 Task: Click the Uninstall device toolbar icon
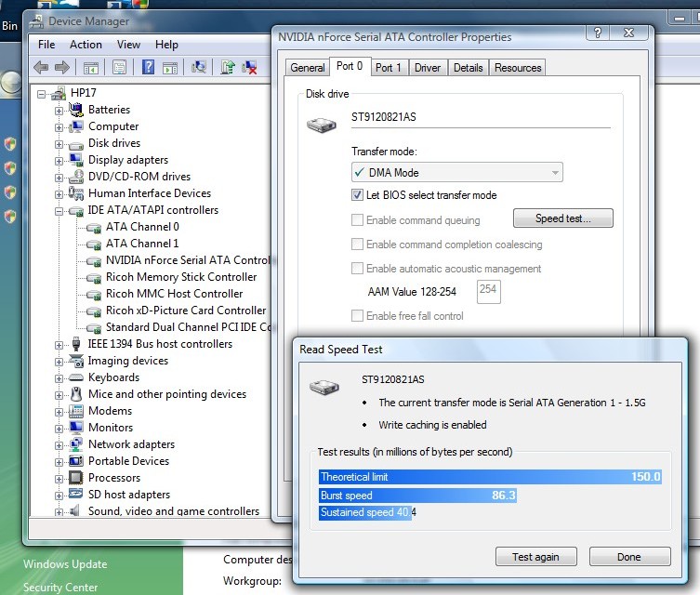(x=249, y=67)
